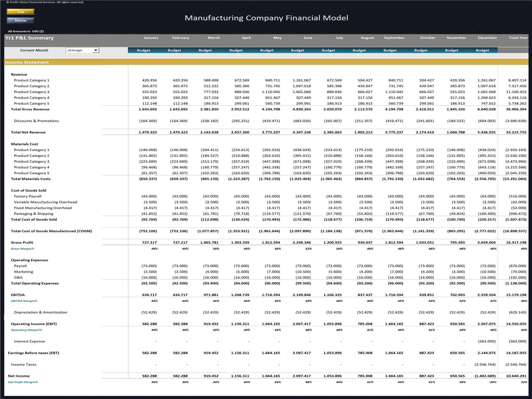Select the Net Profit Margin% row label
532x399 pixels.
pos(23,382)
